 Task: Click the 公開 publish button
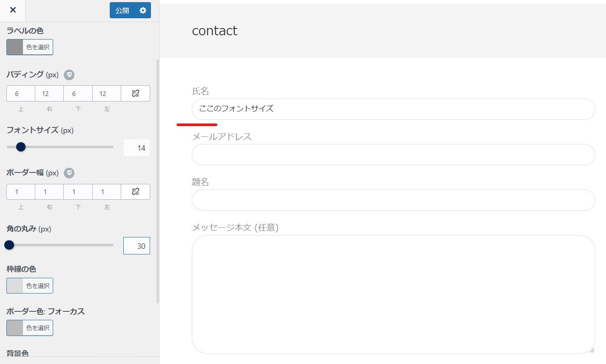click(x=123, y=10)
